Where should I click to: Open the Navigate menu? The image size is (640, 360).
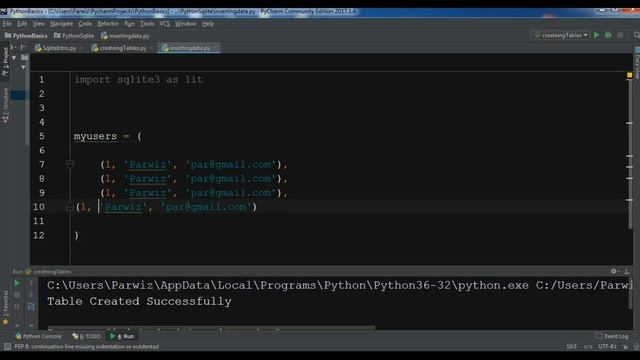(x=61, y=24)
